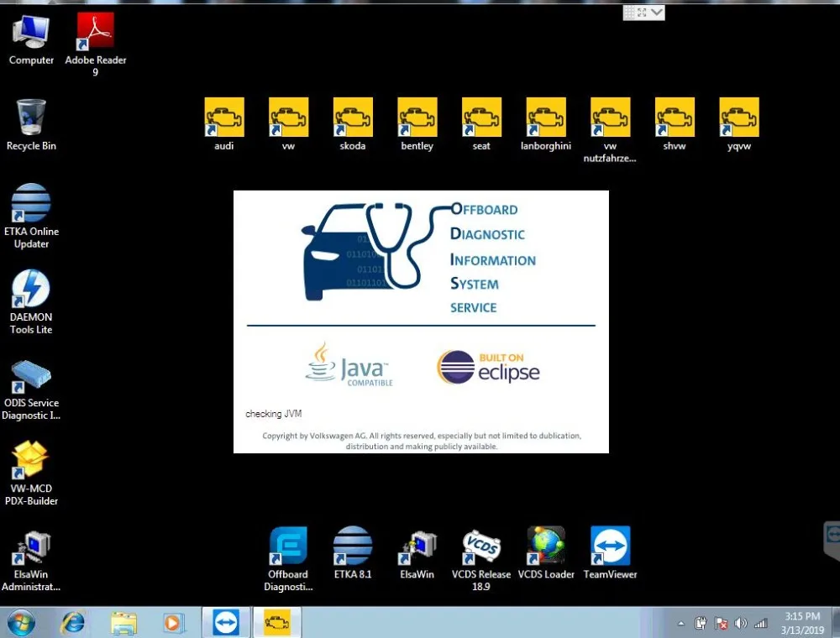Show hidden system tray icons arrow
This screenshot has width=840, height=638.
click(x=681, y=623)
